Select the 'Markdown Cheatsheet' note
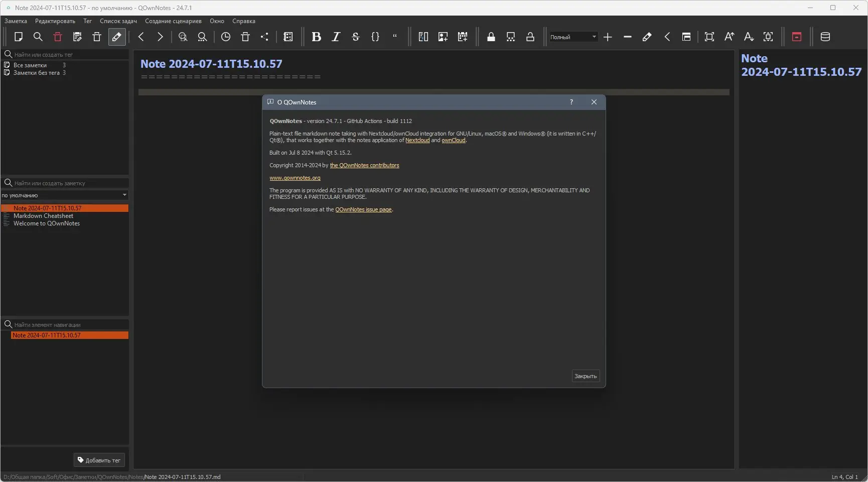The image size is (868, 482). coord(43,216)
